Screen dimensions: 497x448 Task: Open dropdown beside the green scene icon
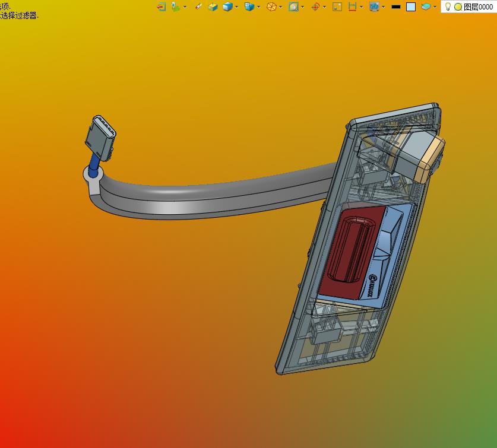tap(185, 7)
